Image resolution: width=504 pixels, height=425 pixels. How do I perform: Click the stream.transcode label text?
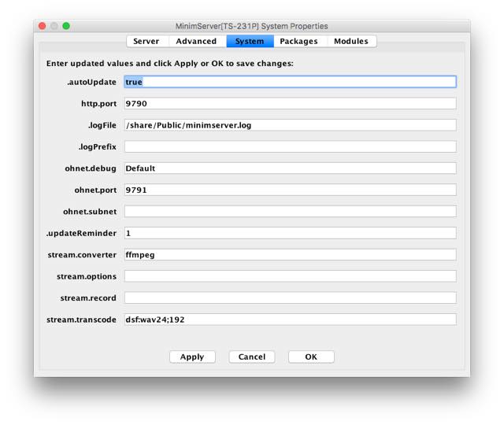coord(81,320)
